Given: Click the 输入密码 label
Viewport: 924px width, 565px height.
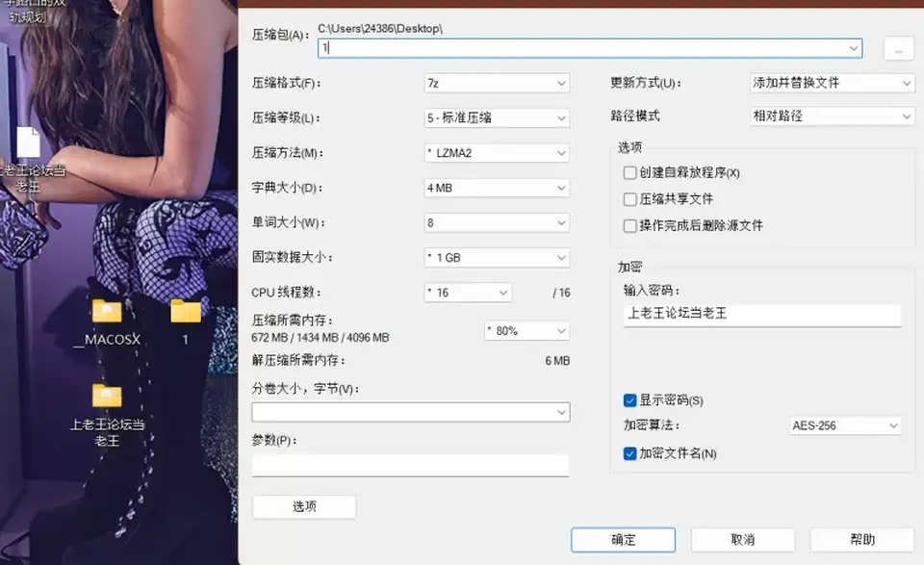Looking at the screenshot, I should tap(652, 291).
